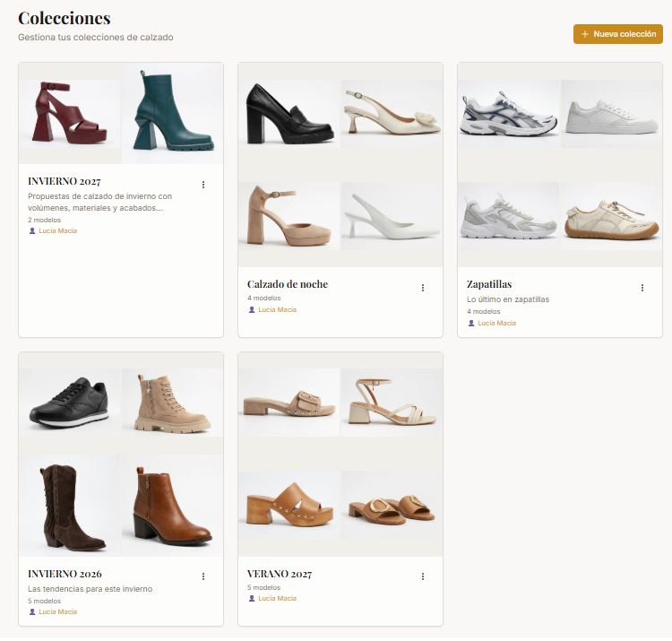Open options menu for INVIERNO 2026 card
This screenshot has height=641, width=672.
tap(203, 576)
